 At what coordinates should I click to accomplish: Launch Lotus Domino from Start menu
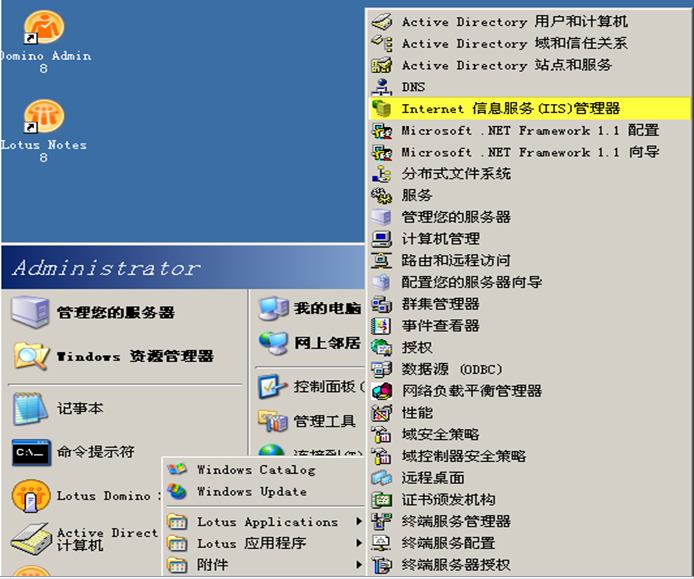[86, 496]
